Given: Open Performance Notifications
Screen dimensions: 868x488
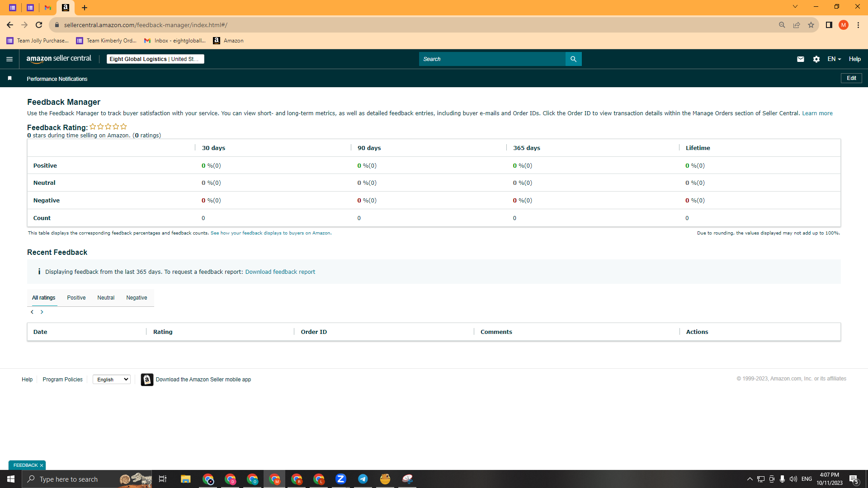Looking at the screenshot, I should pyautogui.click(x=57, y=79).
